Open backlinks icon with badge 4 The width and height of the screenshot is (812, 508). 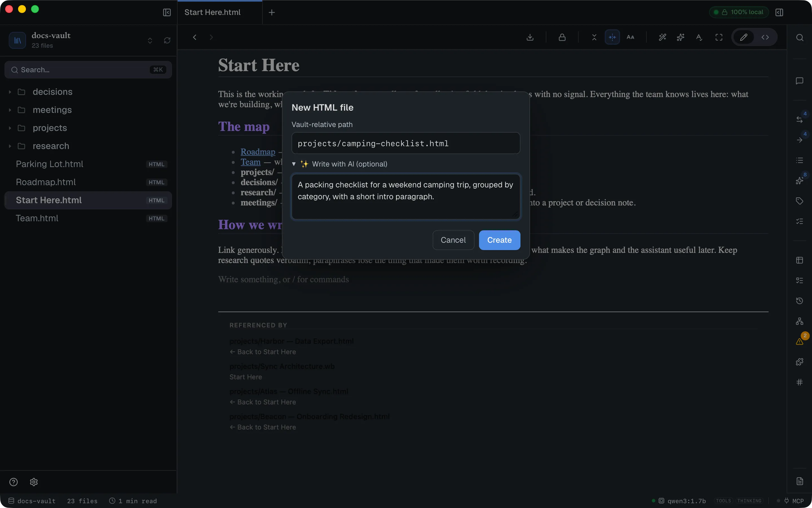pyautogui.click(x=800, y=119)
